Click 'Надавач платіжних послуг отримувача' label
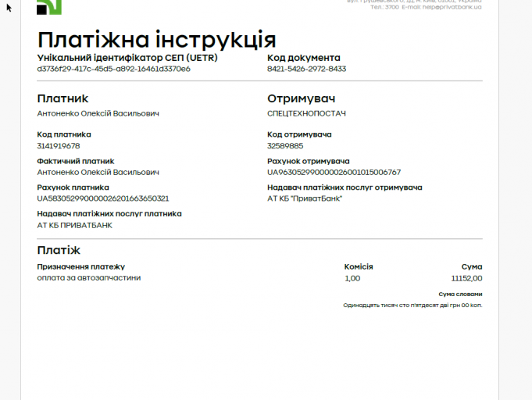 pos(345,187)
